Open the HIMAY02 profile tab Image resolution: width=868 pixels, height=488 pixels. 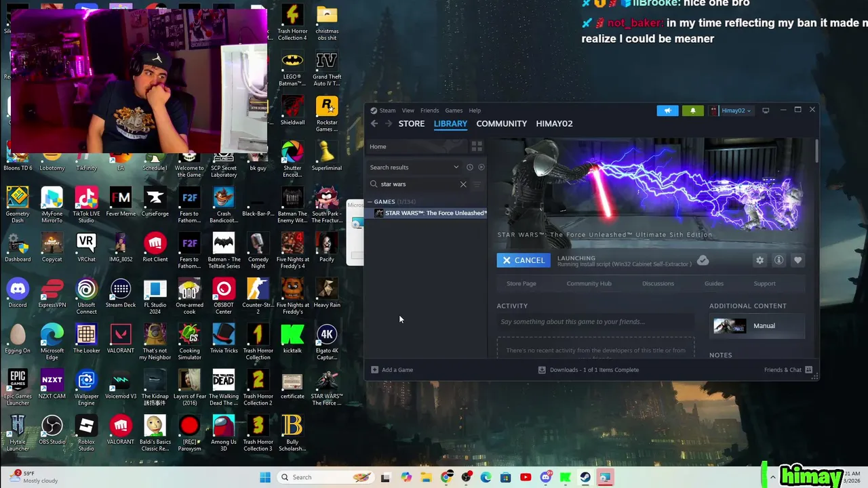click(x=554, y=123)
